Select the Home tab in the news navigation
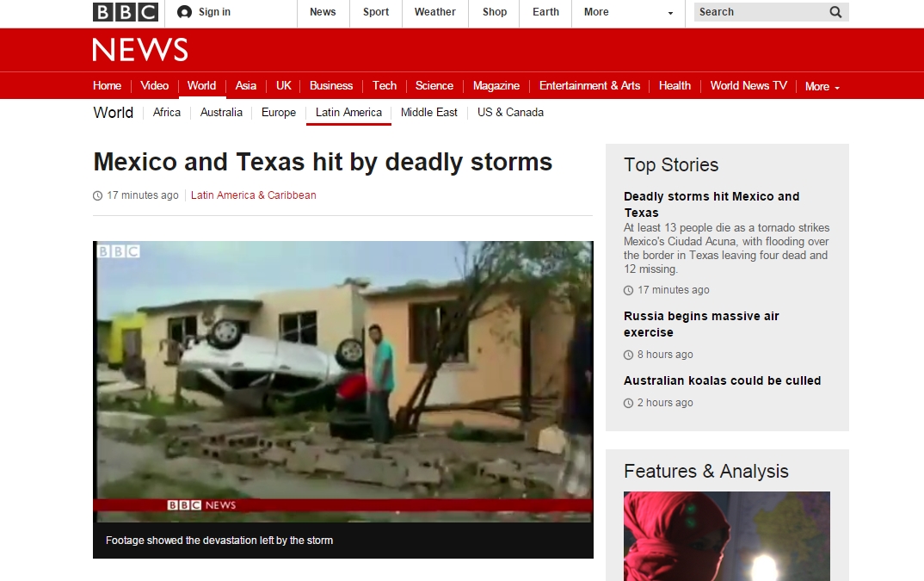This screenshot has width=924, height=581. tap(108, 85)
